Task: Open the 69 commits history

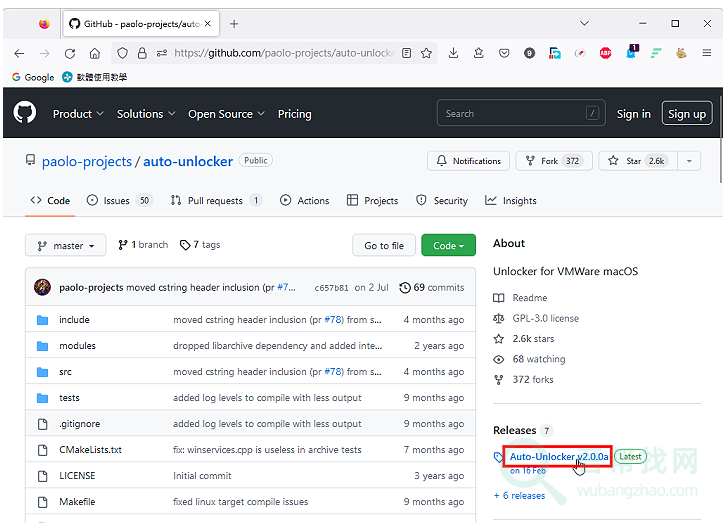Action: [432, 287]
